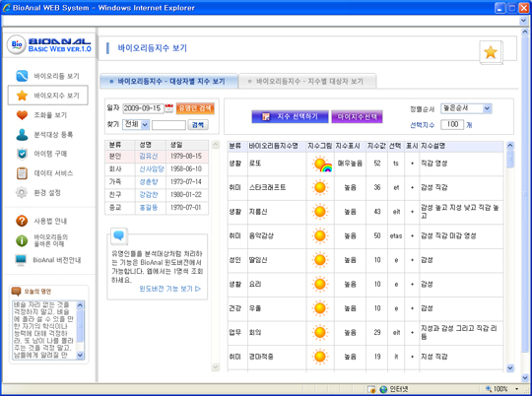
Task: Click the 매우높음 cell in the 로또 row
Action: (350, 164)
